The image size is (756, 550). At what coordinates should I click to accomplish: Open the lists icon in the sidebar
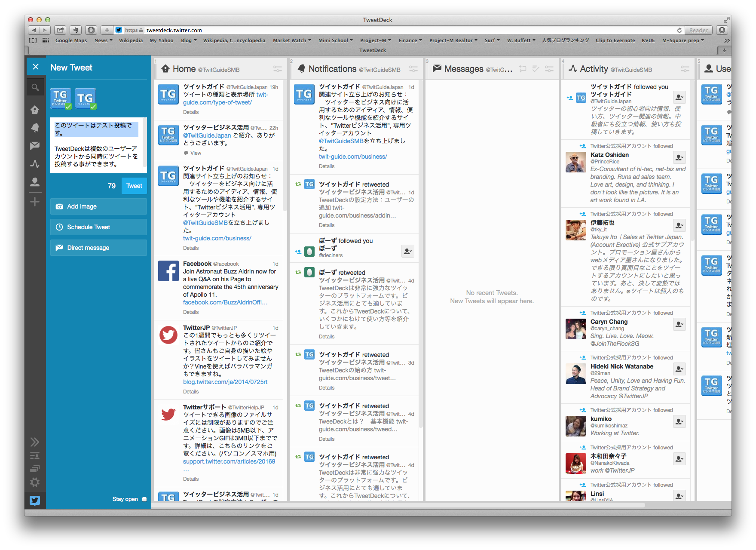click(x=35, y=456)
